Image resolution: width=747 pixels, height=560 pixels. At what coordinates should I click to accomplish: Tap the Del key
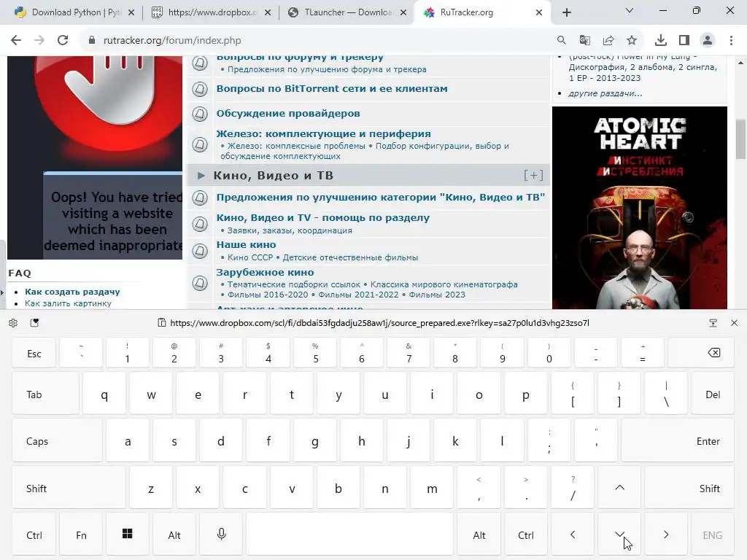(713, 394)
